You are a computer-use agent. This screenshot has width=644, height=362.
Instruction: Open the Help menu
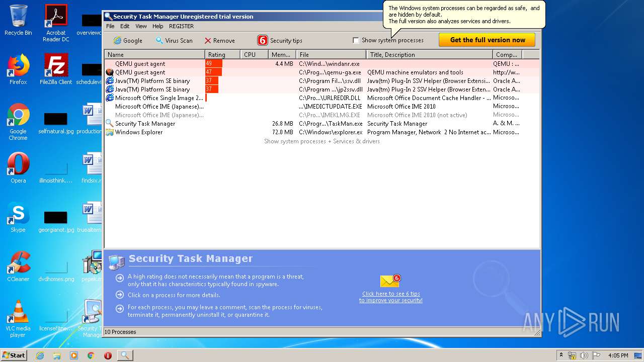click(x=157, y=26)
